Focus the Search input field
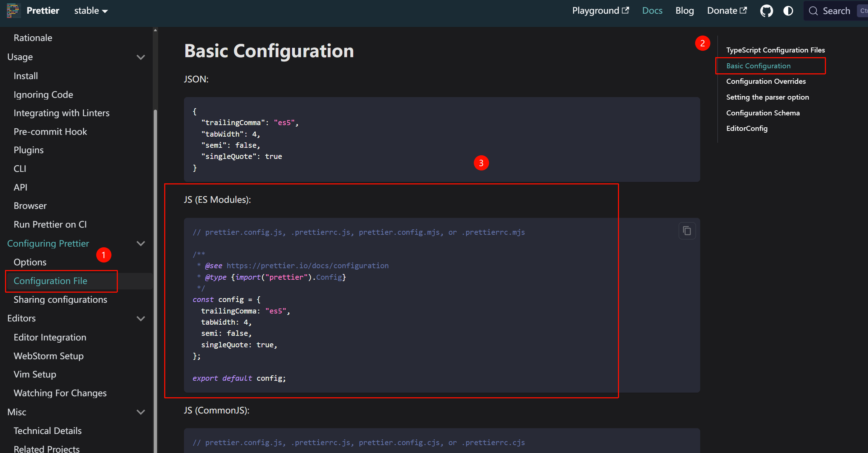This screenshot has width=868, height=453. coord(836,11)
